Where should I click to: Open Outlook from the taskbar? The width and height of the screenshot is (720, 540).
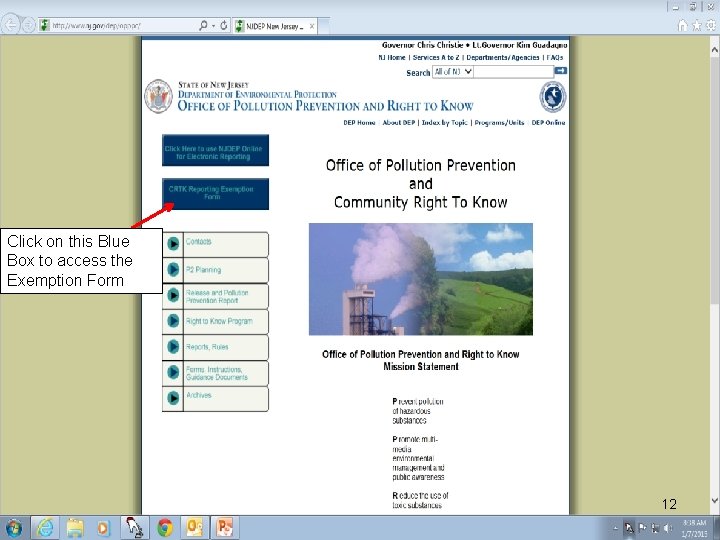coord(195,528)
